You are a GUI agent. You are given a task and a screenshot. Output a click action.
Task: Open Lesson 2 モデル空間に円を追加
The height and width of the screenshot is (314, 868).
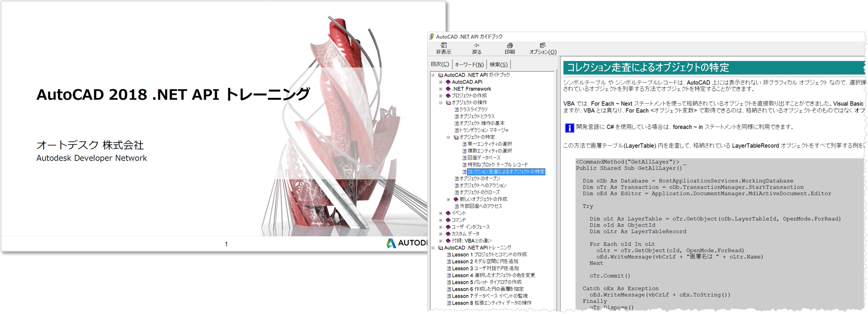coord(485,262)
